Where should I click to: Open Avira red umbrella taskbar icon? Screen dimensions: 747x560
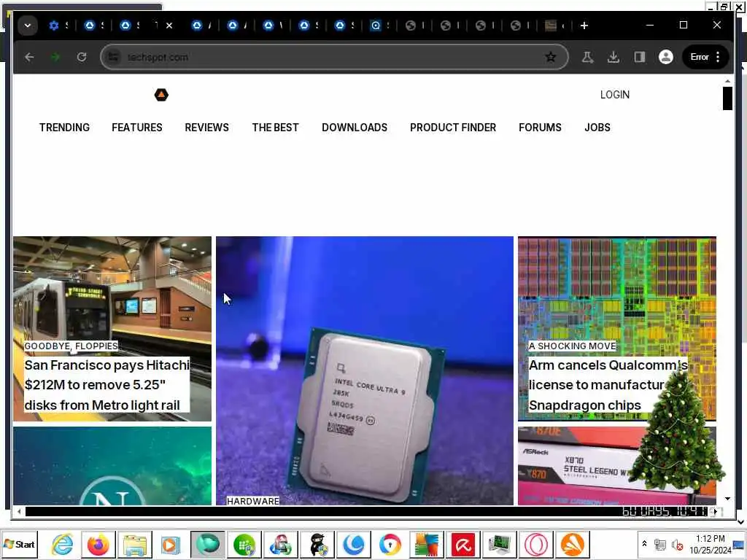point(463,544)
